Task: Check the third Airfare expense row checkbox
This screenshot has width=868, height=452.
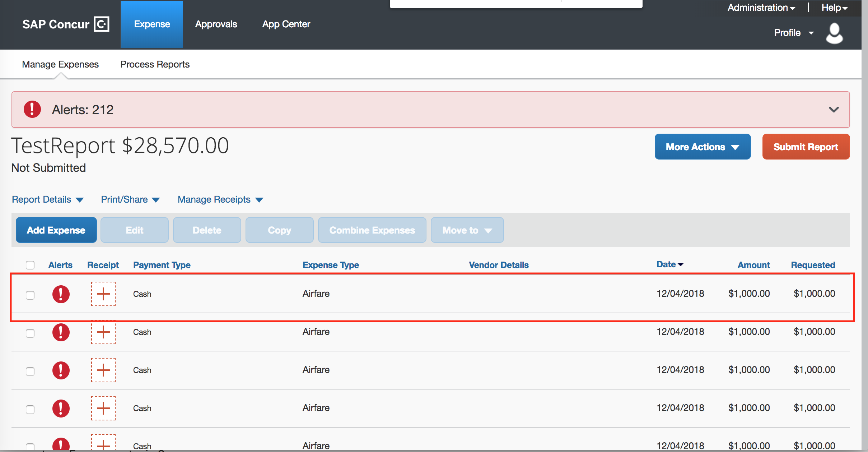Action: [x=30, y=372]
